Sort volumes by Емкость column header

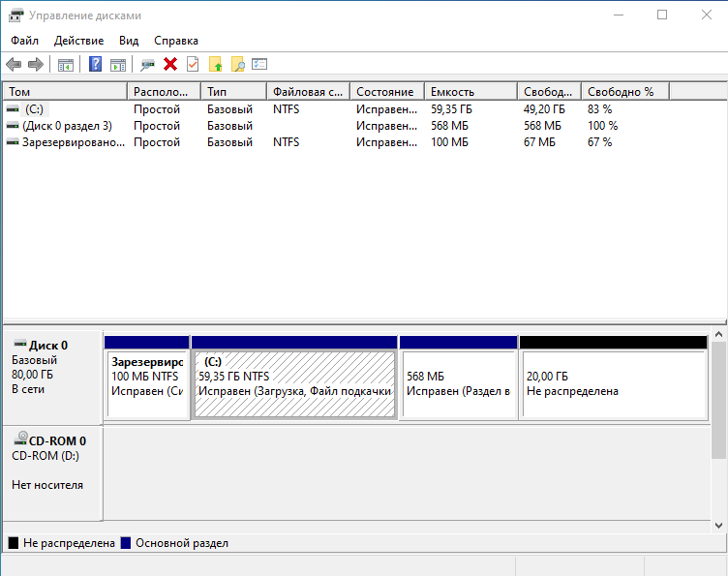point(470,92)
